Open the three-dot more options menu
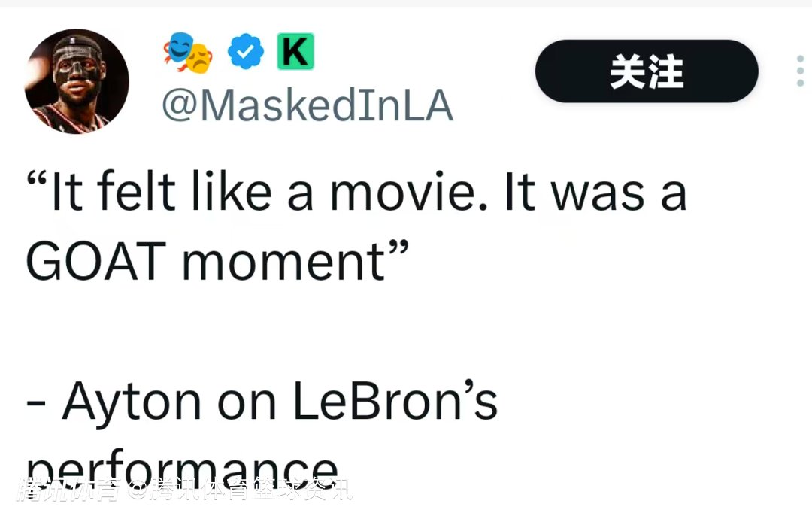The image size is (812, 516). click(x=800, y=71)
